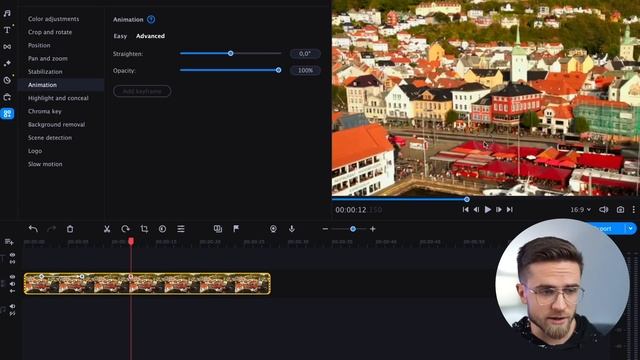Switch to the Easy animation tab

[x=120, y=36]
